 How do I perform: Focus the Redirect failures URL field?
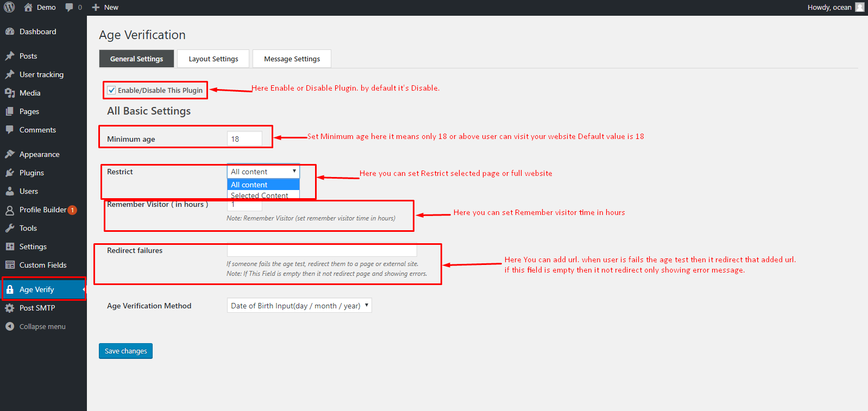point(322,250)
